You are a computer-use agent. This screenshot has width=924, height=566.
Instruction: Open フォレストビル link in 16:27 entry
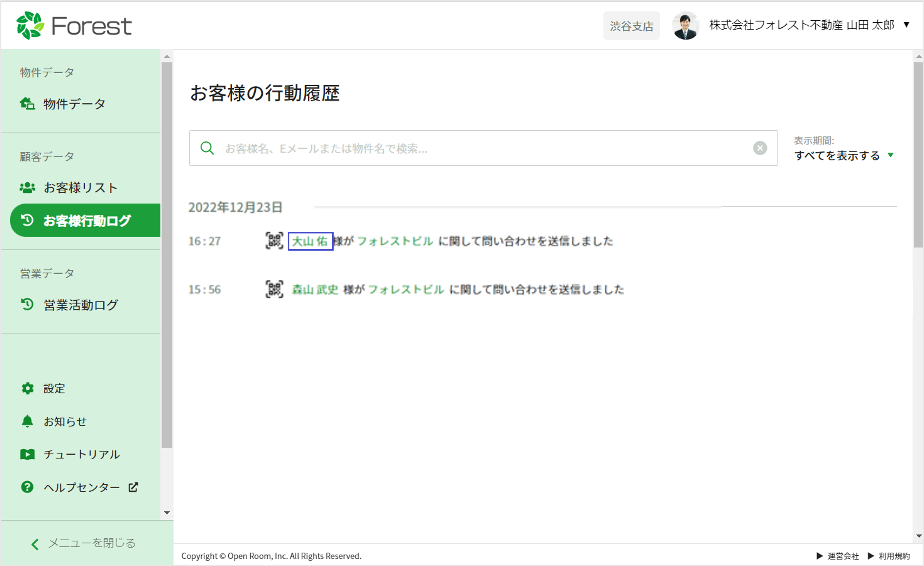point(395,241)
